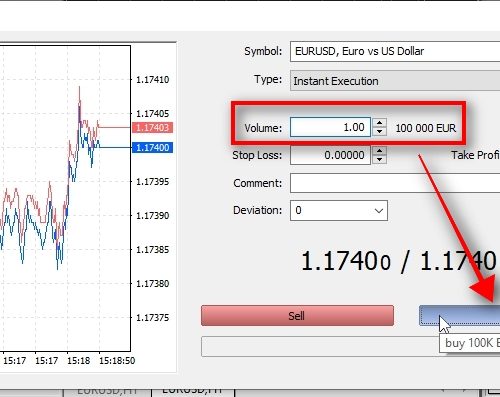Click the Volume input field showing 1.00
Image resolution: width=500 pixels, height=397 pixels.
[x=330, y=127]
